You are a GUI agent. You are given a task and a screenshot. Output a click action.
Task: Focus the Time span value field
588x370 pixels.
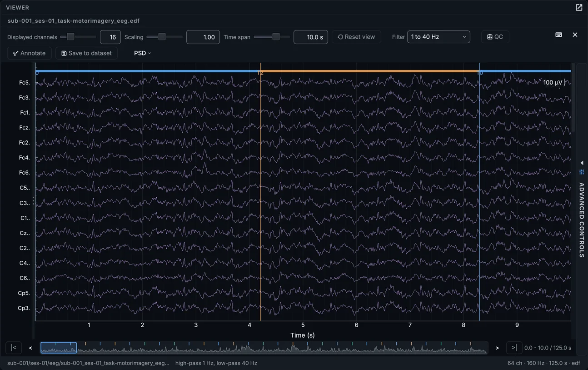coord(311,37)
